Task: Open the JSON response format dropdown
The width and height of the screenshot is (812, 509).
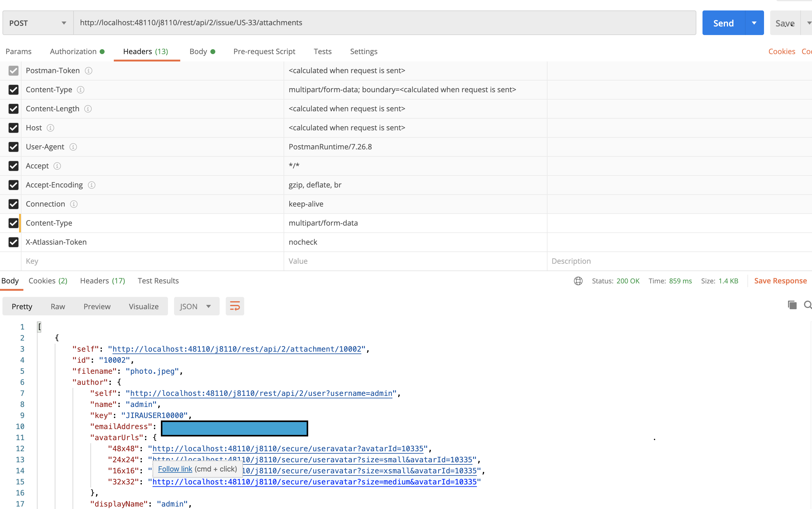Action: point(196,306)
